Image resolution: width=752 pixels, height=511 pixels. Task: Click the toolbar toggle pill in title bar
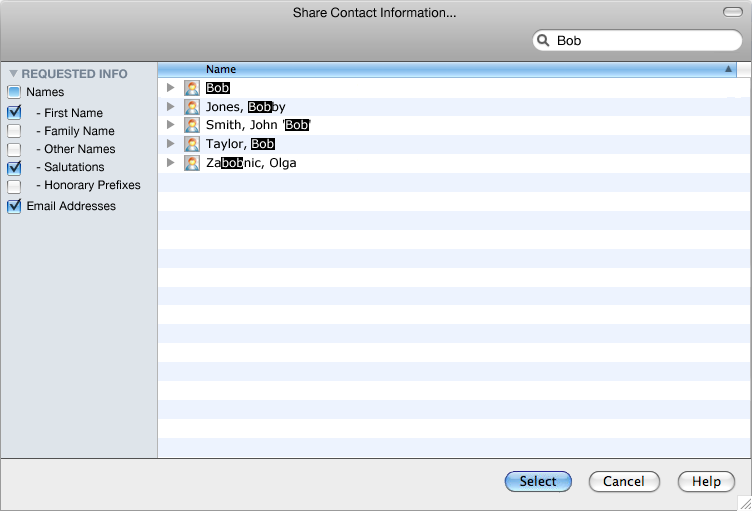click(x=733, y=11)
